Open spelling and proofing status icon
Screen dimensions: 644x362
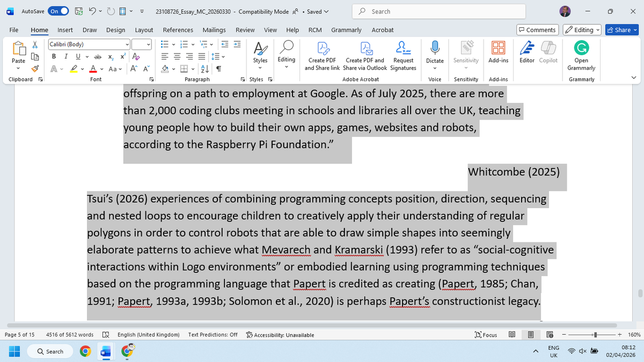tap(106, 335)
